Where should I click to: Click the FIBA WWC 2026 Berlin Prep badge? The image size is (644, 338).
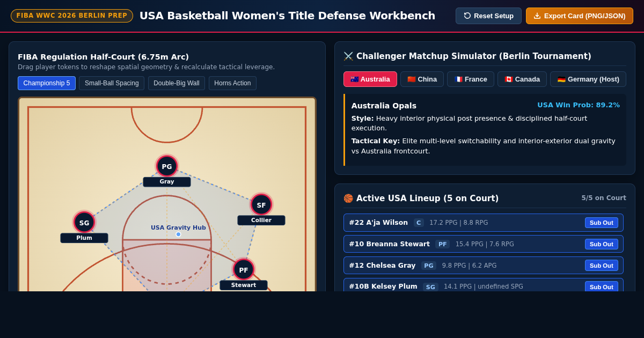pos(72,16)
